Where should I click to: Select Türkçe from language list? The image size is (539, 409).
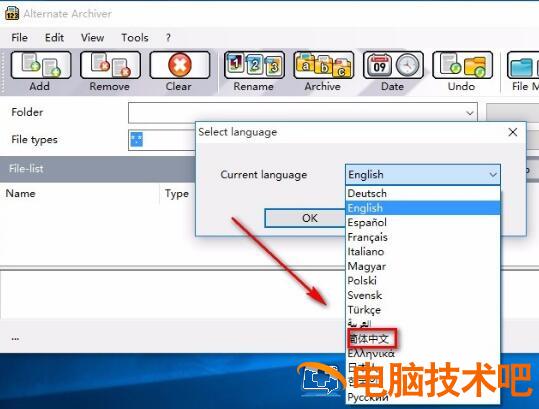[423, 310]
